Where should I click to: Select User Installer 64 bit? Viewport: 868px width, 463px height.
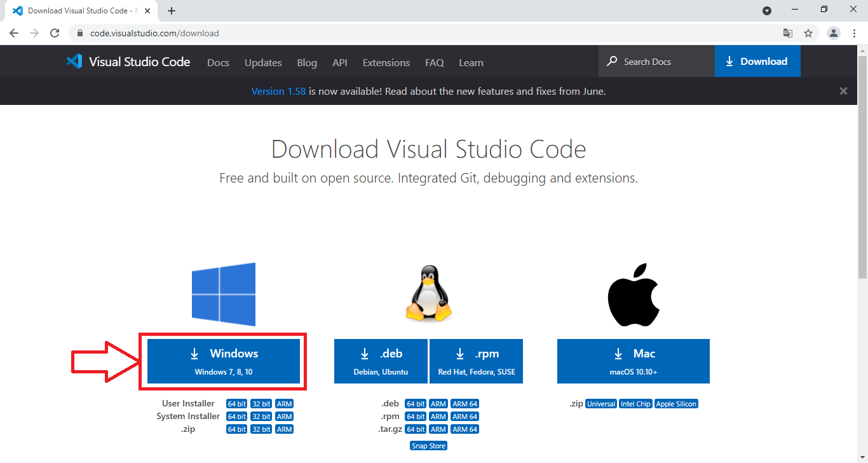click(x=236, y=404)
